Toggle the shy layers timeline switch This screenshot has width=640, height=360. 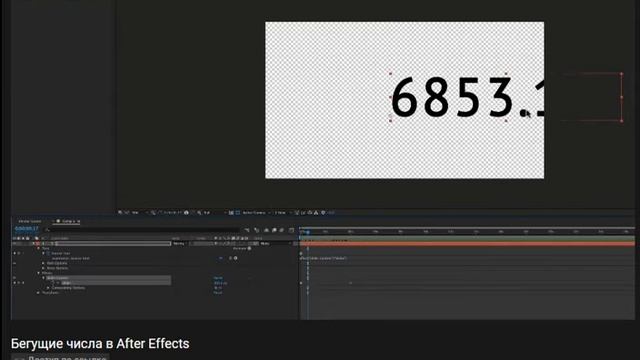coord(266,230)
